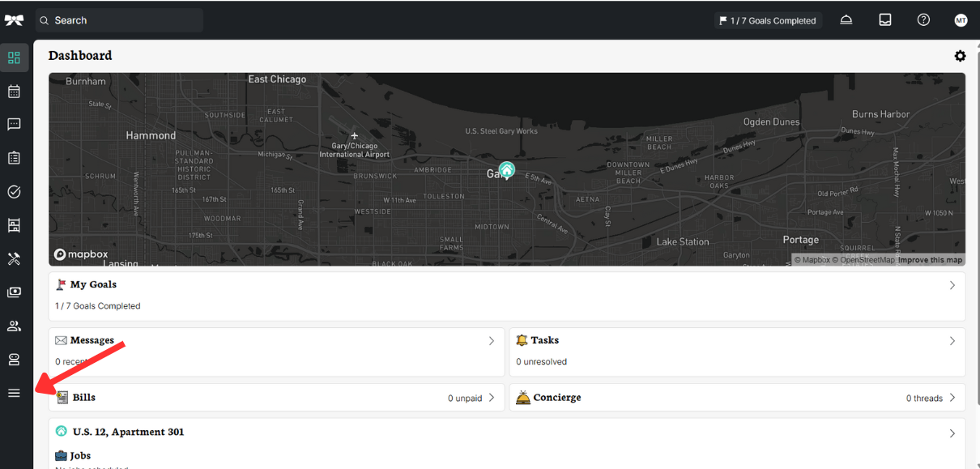Open the Mapbox attribution link

812,260
